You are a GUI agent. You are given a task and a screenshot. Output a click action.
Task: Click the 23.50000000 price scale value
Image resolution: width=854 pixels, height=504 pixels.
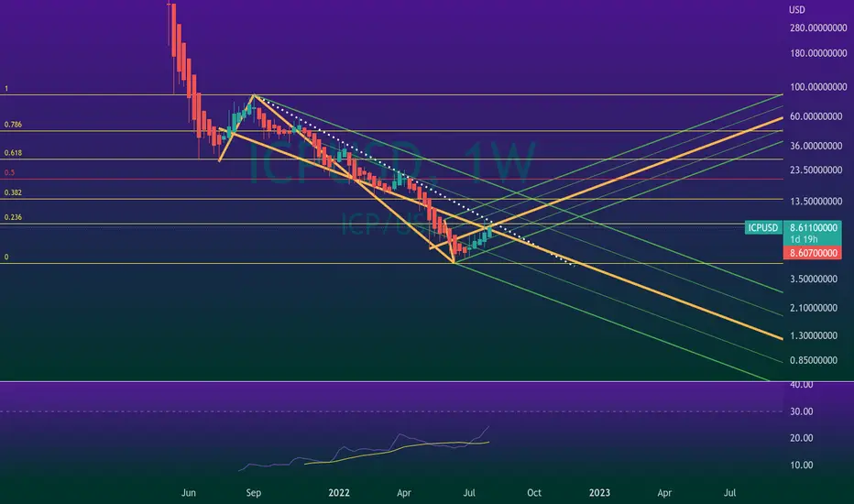coord(816,170)
